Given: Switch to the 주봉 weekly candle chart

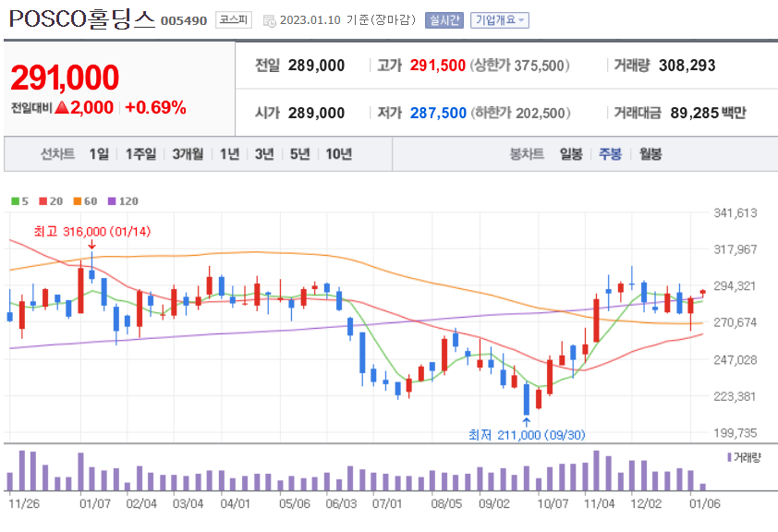Looking at the screenshot, I should pos(610,154).
